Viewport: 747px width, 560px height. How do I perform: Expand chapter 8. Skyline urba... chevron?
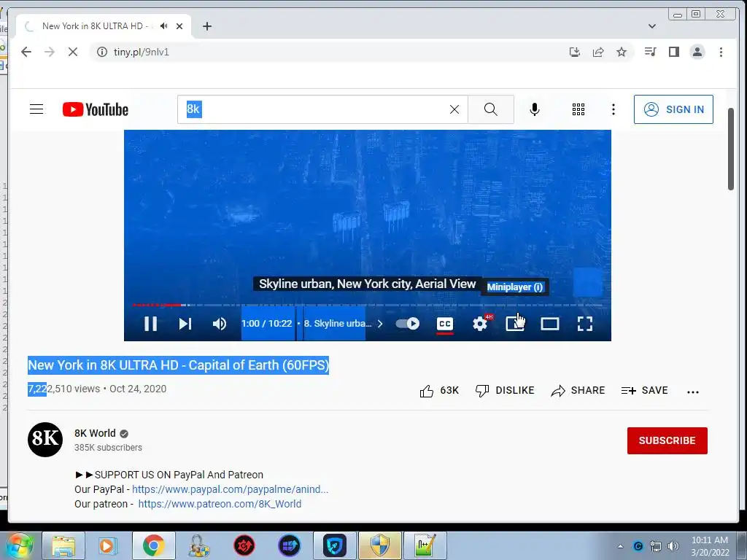pos(379,324)
